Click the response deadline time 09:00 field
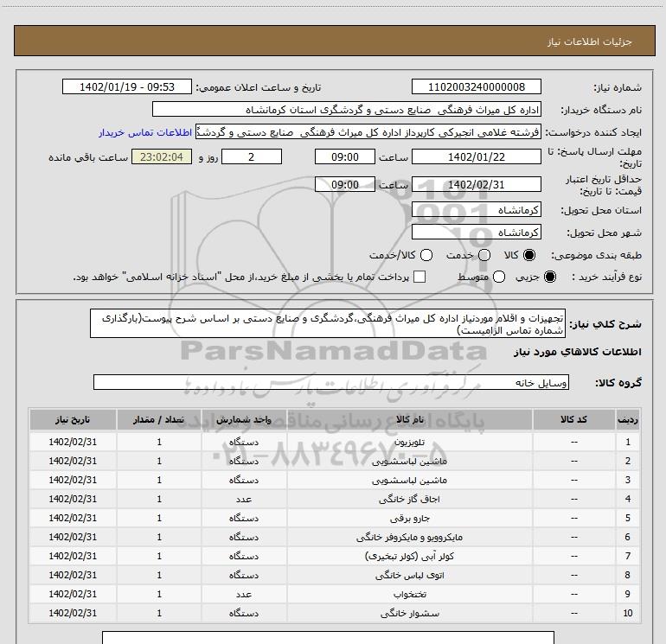666x644 pixels. (345, 156)
